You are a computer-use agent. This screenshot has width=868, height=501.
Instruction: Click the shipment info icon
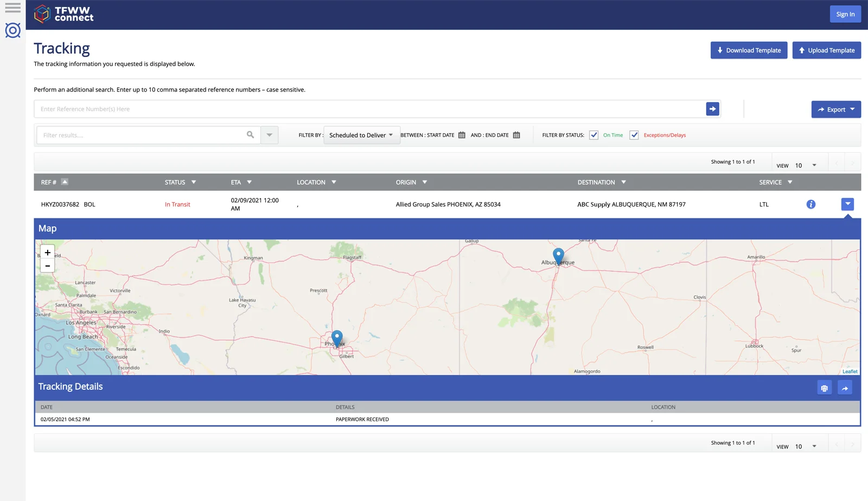(810, 204)
